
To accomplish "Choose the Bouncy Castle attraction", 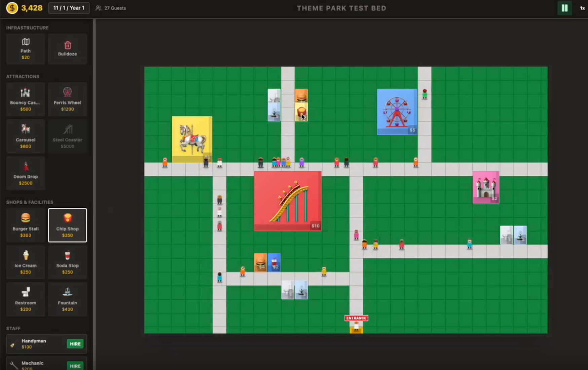I will 26,99.
